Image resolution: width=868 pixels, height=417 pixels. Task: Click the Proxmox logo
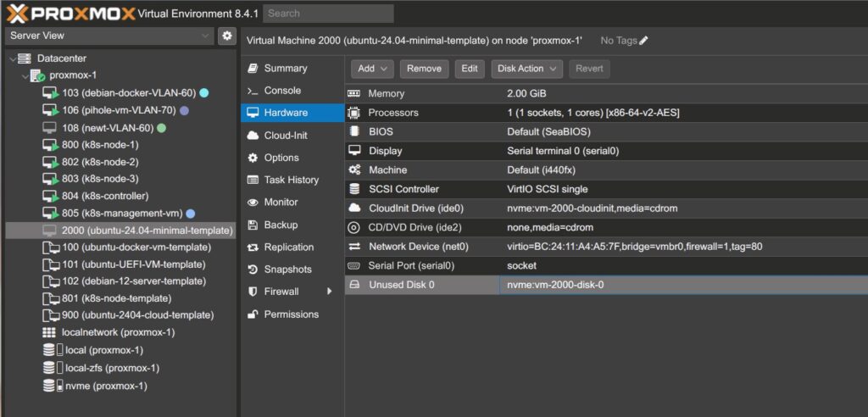tap(71, 14)
